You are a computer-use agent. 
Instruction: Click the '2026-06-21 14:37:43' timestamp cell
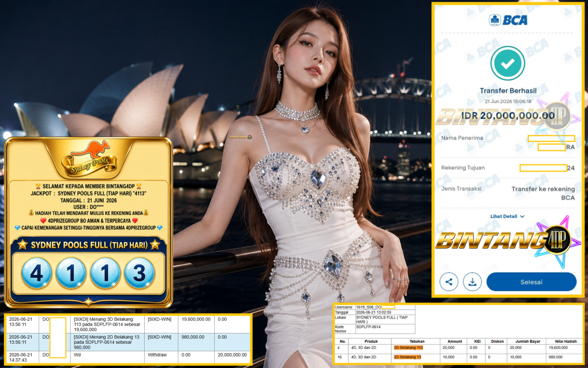point(22,358)
